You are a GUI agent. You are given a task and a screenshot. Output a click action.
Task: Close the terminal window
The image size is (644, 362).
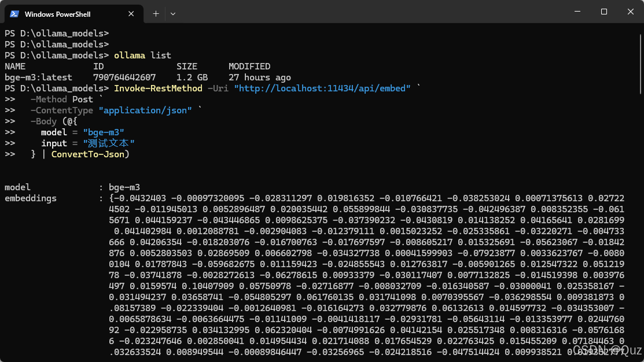(x=631, y=12)
